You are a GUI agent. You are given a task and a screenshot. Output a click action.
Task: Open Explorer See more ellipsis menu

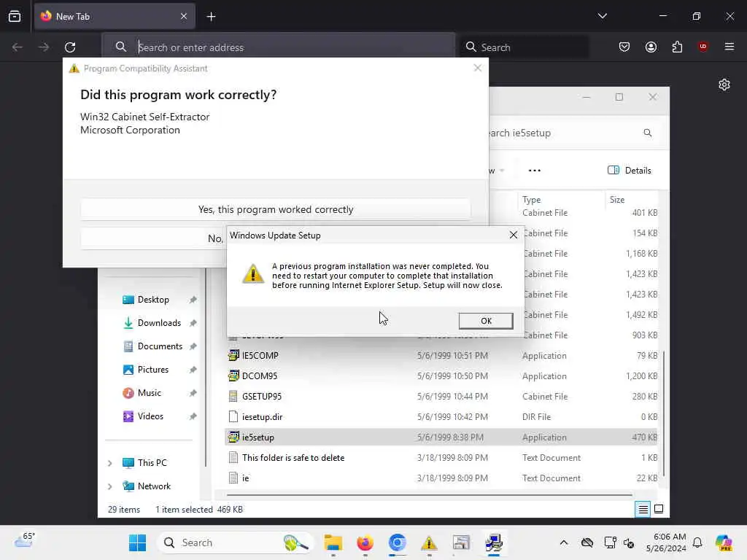(535, 171)
